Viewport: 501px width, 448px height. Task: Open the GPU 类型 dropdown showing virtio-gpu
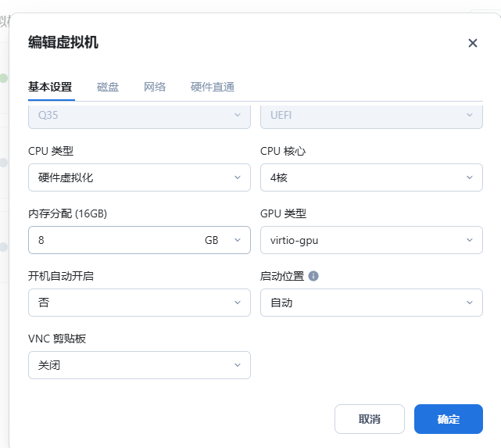point(371,240)
